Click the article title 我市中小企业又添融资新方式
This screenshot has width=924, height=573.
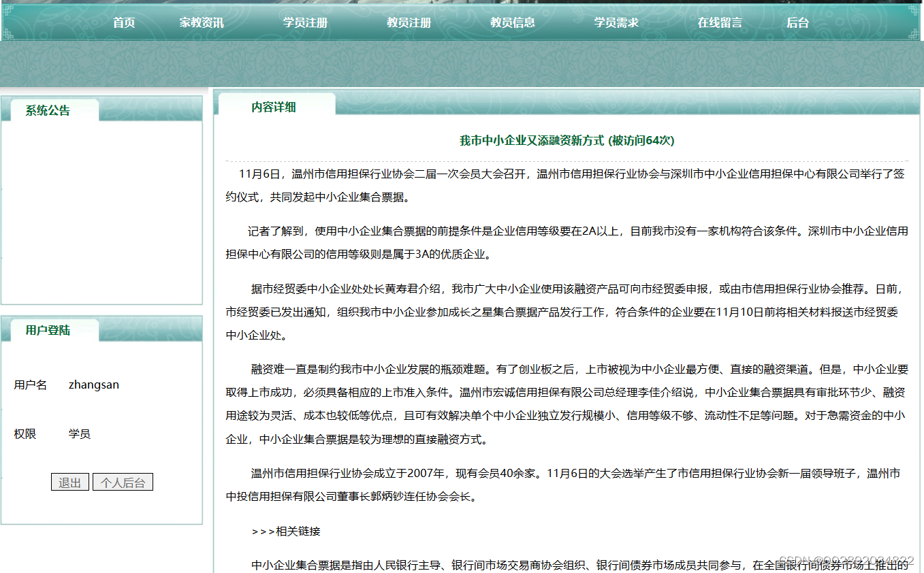(532, 140)
